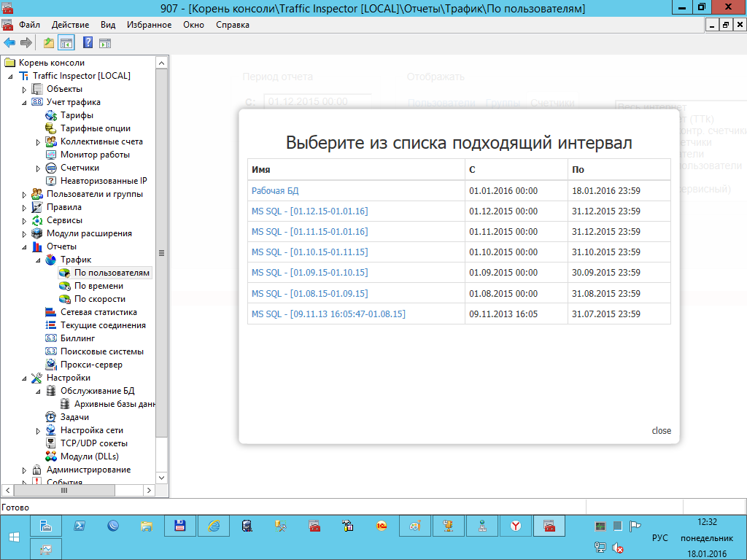This screenshot has width=747, height=560.
Task: Select MS SQL - [01.11.15-01.01.16] interval
Action: [x=309, y=231]
